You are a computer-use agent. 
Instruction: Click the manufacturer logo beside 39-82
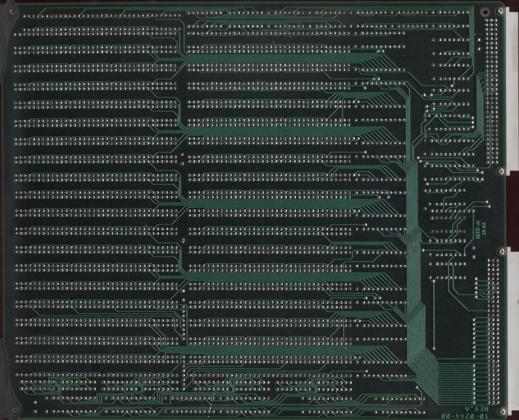click(477, 229)
